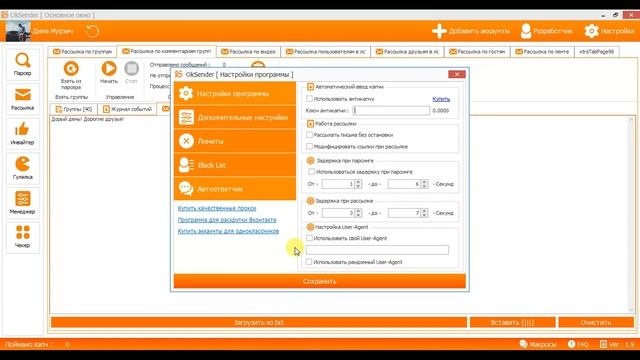Switch to xtraTabPage96 tab
The width and height of the screenshot is (640, 360).
click(x=597, y=52)
